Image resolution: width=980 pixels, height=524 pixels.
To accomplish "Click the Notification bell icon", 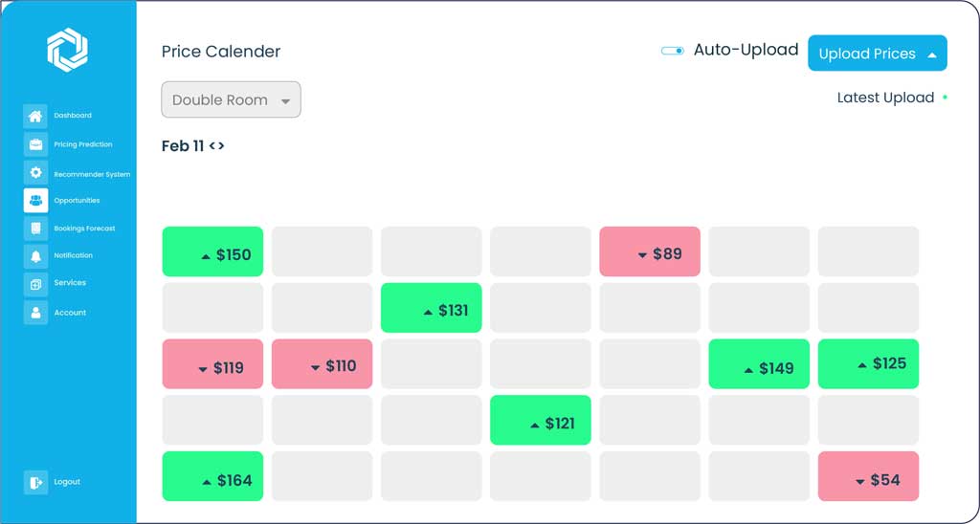I will point(35,255).
